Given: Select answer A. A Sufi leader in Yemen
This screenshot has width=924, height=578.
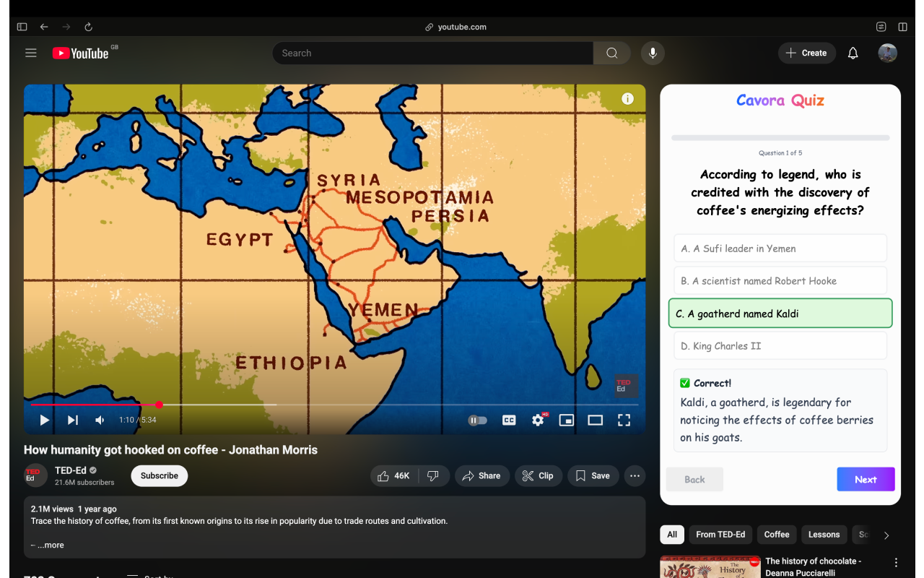Looking at the screenshot, I should pos(780,249).
